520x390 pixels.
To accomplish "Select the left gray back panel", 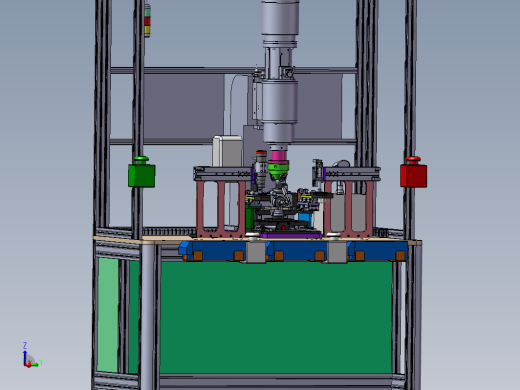I will coord(184,106).
